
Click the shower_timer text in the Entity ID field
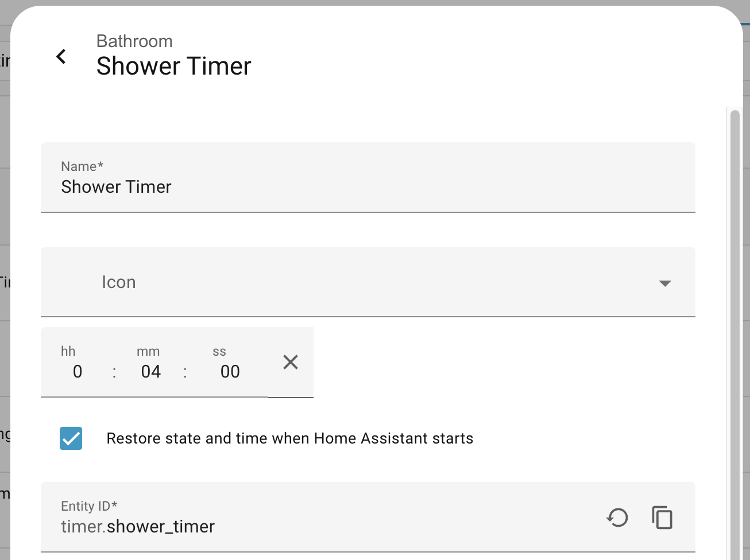[161, 527]
